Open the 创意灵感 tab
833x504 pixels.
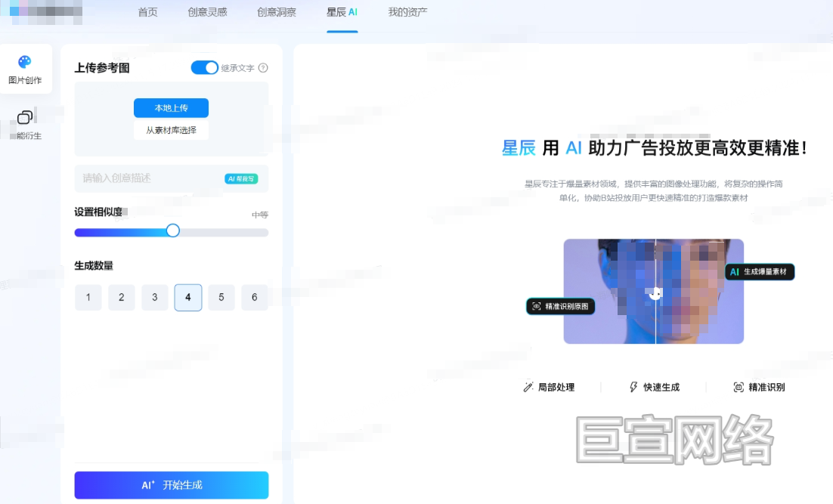(207, 12)
